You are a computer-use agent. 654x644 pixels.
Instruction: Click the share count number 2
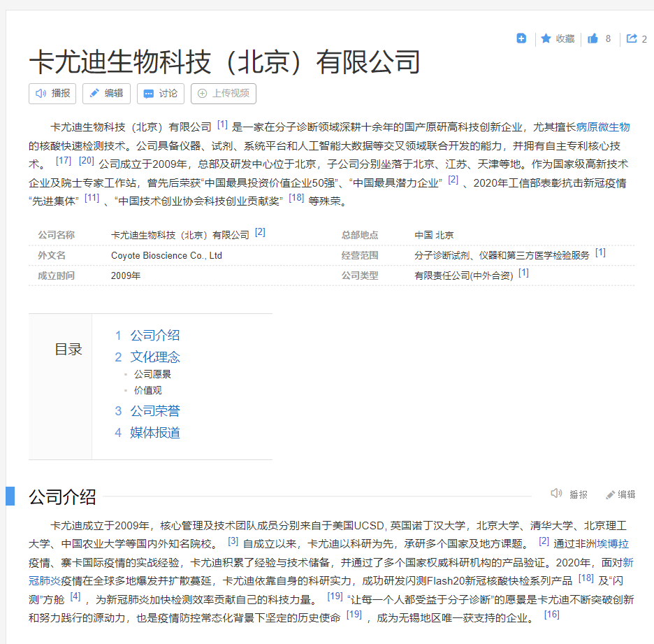[644, 39]
